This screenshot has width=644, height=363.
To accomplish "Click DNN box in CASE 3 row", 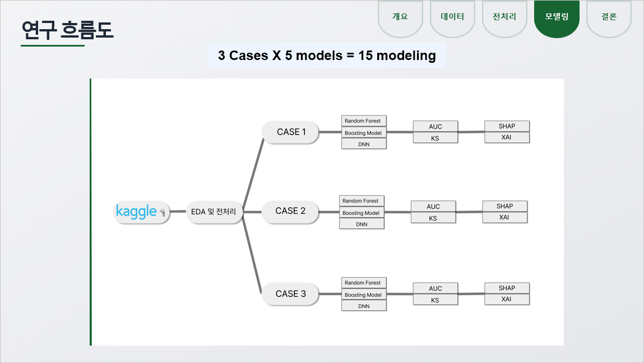I will (x=364, y=306).
